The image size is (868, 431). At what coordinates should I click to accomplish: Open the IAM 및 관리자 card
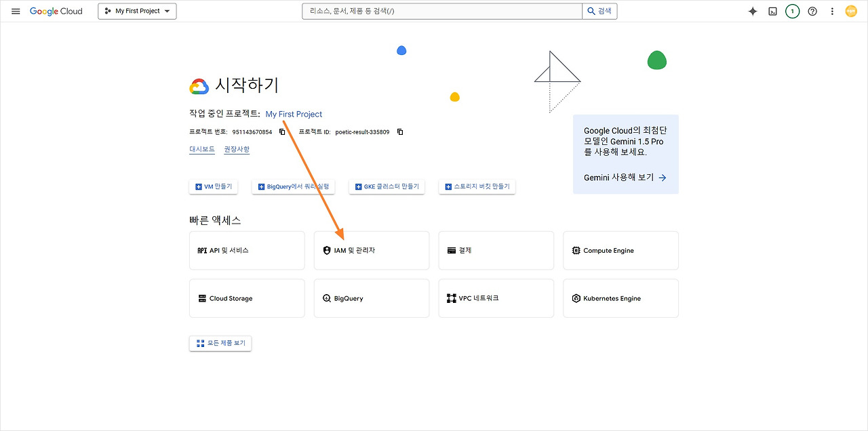pos(372,251)
